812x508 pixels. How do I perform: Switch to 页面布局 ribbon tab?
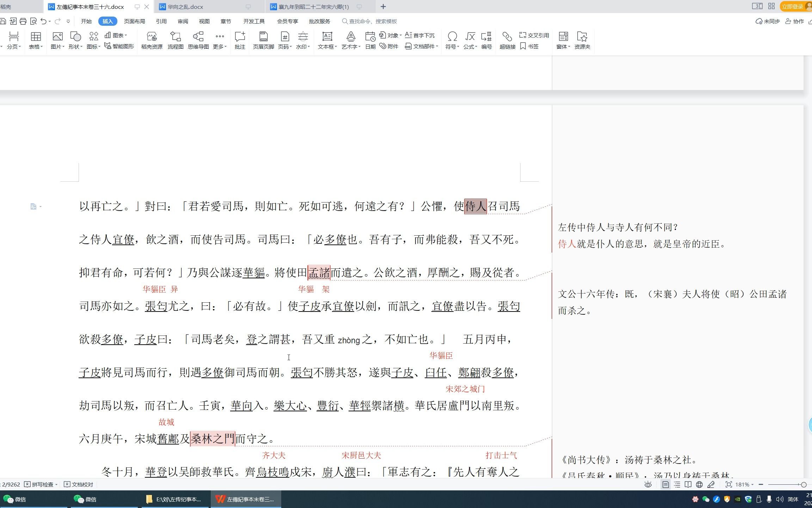tap(134, 21)
